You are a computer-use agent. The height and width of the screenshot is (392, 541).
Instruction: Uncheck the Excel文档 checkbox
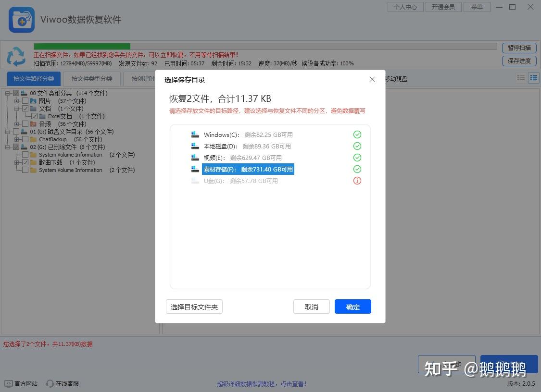point(34,116)
